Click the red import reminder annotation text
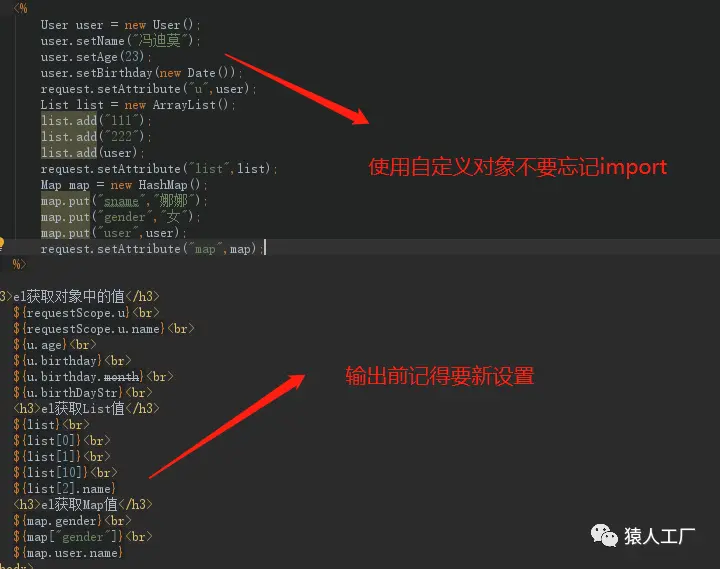 point(518,167)
